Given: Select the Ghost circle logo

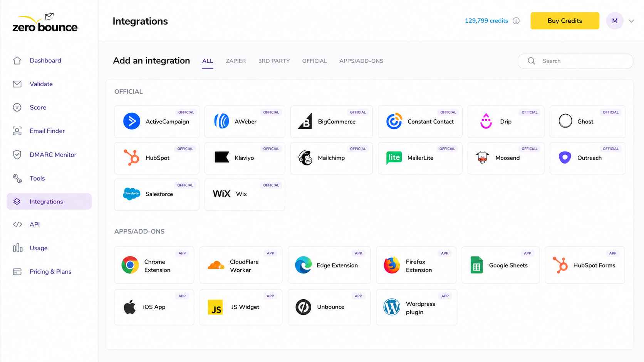Looking at the screenshot, I should pos(565,121).
